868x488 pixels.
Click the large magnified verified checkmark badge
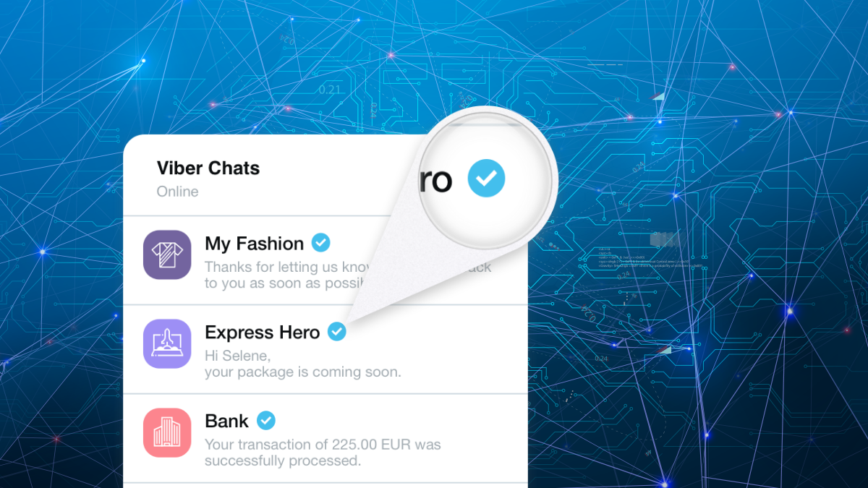486,179
